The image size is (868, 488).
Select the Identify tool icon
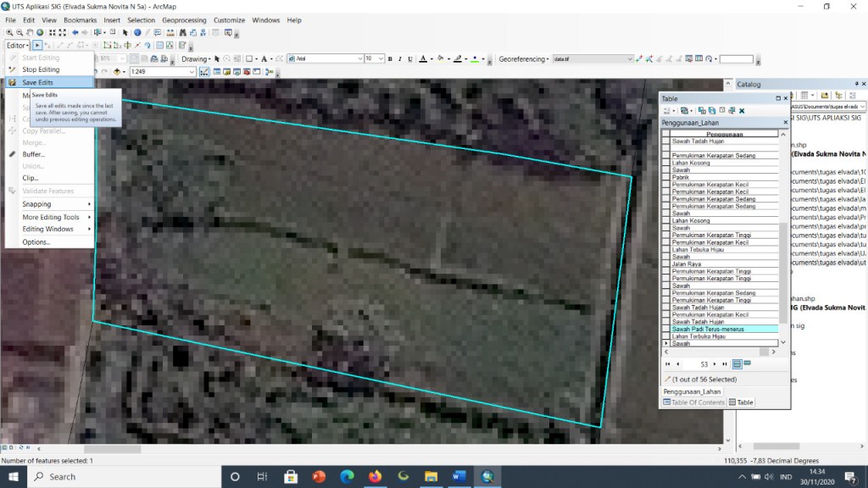(137, 33)
